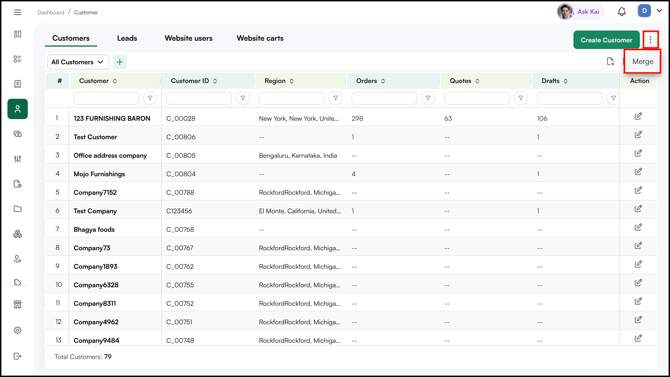670x377 pixels.
Task: Sort by the Customer column
Action: [115, 81]
